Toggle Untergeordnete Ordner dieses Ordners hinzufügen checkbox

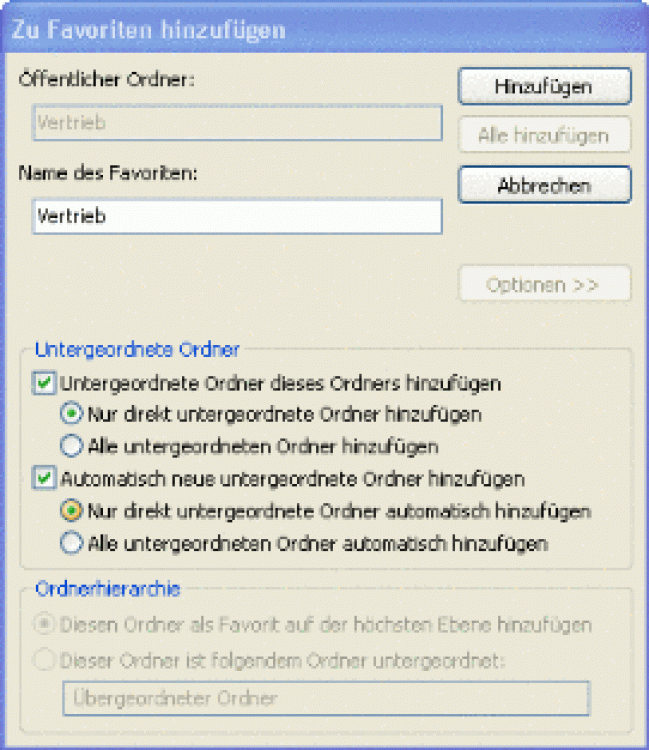click(x=43, y=382)
